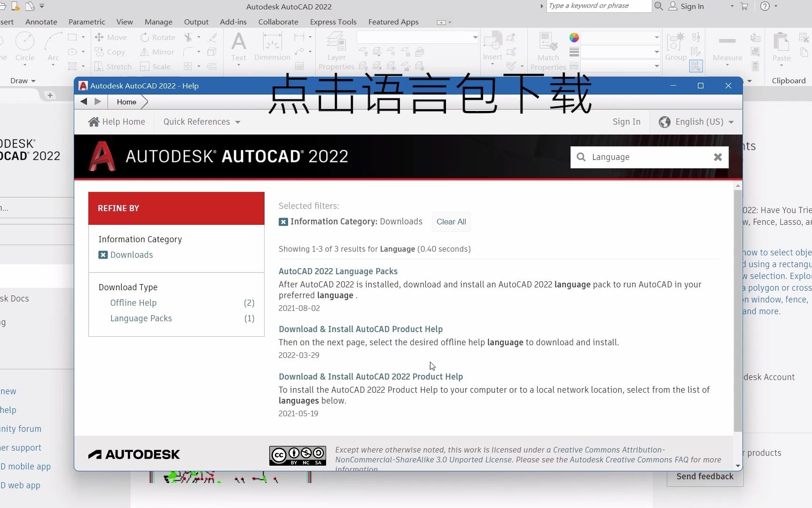Open the Featured Apps ribbon tab
Viewport: 812px width, 508px height.
[393, 22]
